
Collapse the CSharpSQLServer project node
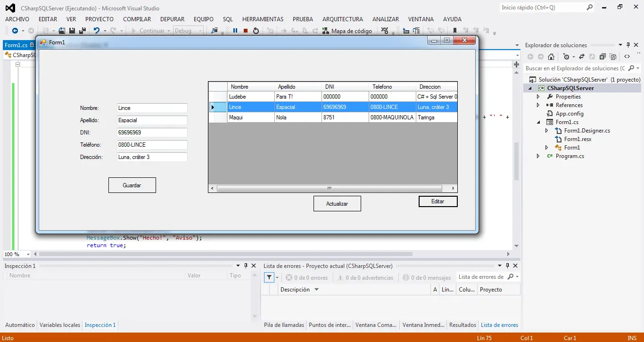[x=529, y=88]
